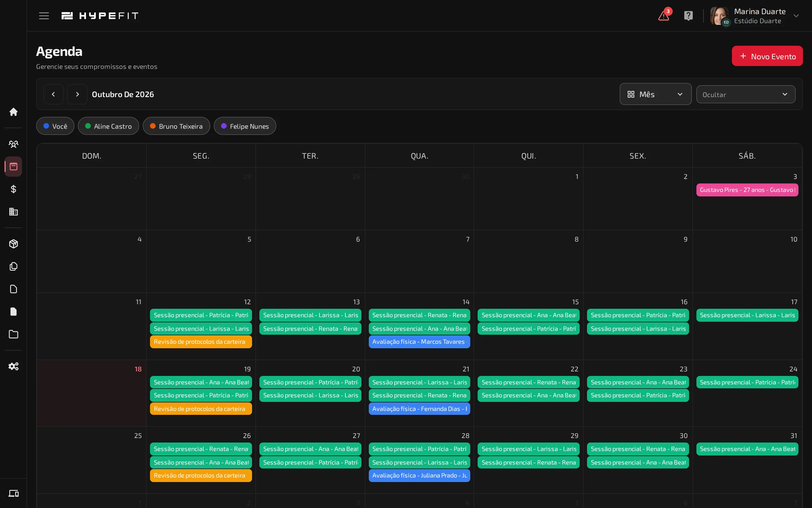Toggle Bruno Teixeira calendar filter

pos(176,126)
